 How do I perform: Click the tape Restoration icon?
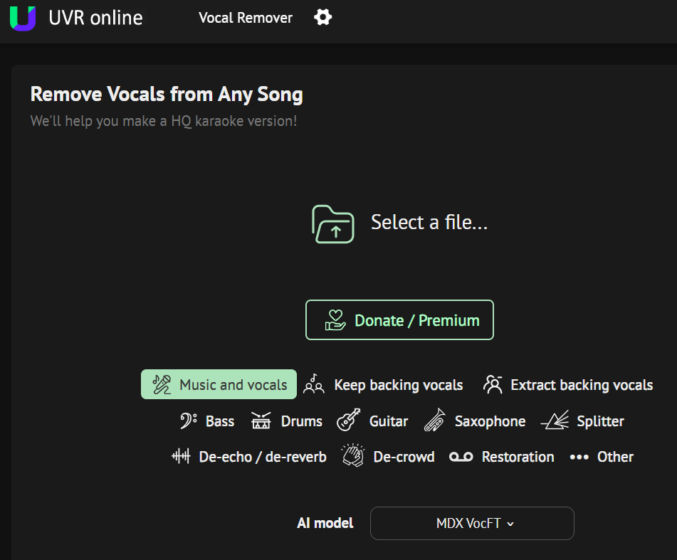tap(461, 457)
